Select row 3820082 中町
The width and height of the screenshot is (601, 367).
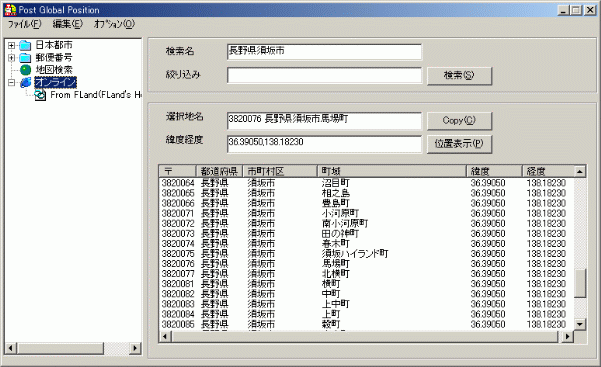click(x=366, y=294)
